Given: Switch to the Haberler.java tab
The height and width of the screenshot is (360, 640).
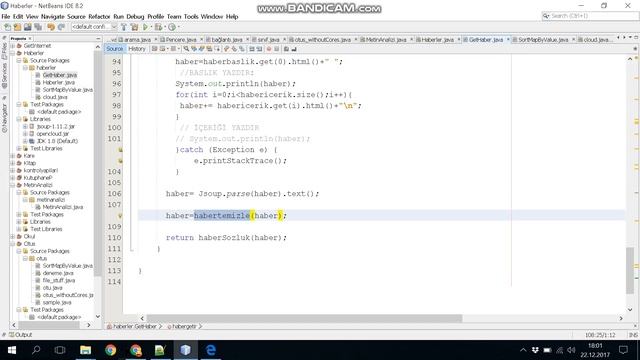Looking at the screenshot, I should pyautogui.click(x=437, y=40).
